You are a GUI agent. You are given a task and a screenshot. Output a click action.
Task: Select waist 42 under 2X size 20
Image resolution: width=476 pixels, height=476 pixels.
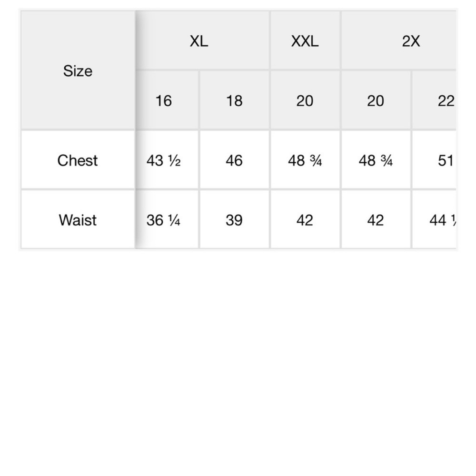click(x=376, y=220)
